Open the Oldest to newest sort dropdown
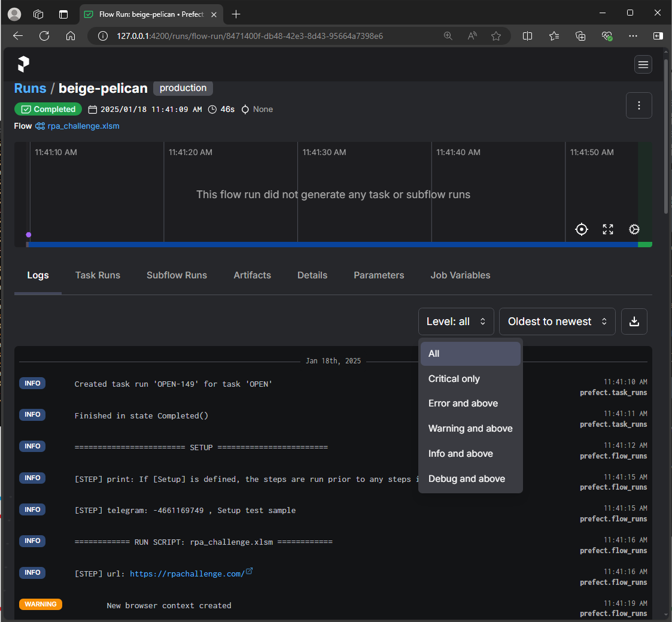This screenshot has width=672, height=622. click(557, 321)
